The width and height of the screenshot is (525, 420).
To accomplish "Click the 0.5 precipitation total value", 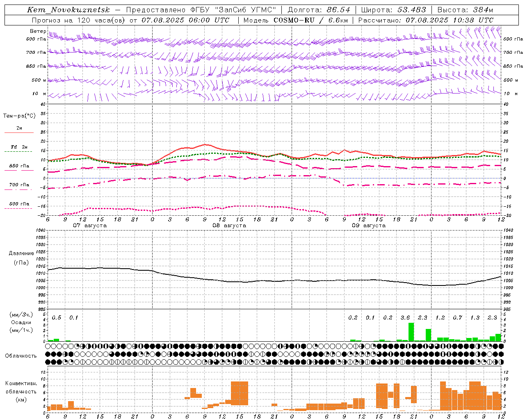I will [x=57, y=318].
